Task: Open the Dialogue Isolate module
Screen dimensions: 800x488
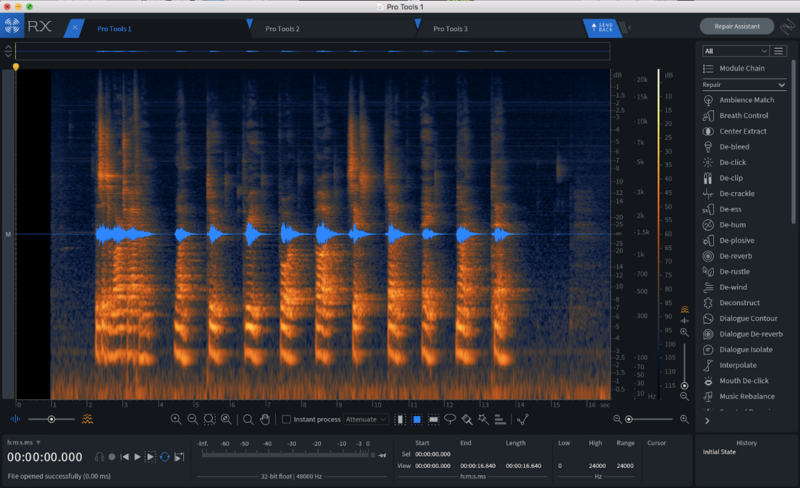Action: [748, 350]
